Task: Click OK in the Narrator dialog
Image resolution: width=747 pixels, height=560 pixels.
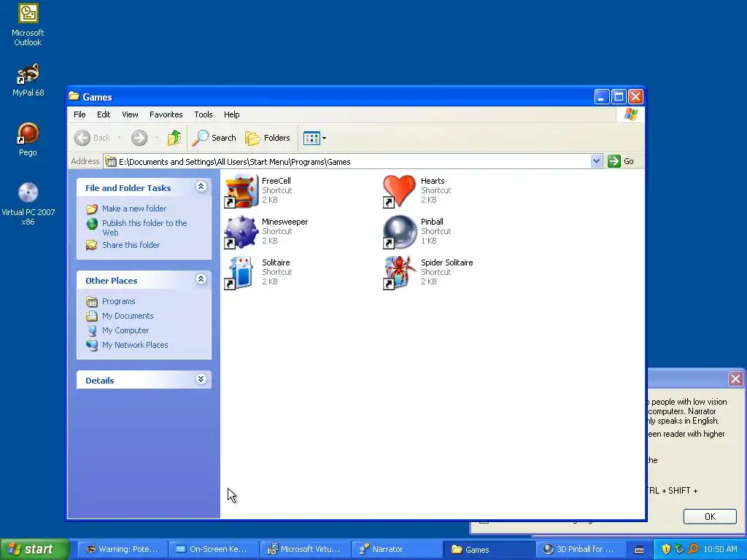Action: (710, 517)
